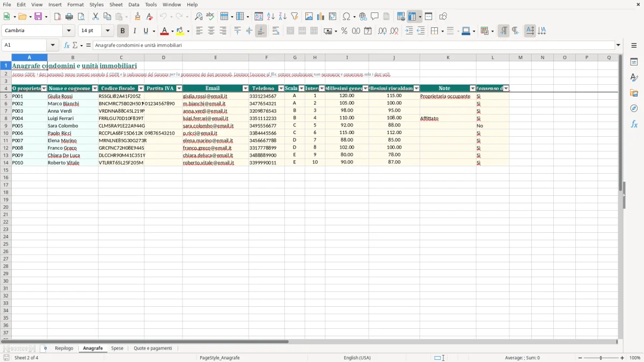
Task: Toggle Align Bottom button
Action: click(261, 31)
